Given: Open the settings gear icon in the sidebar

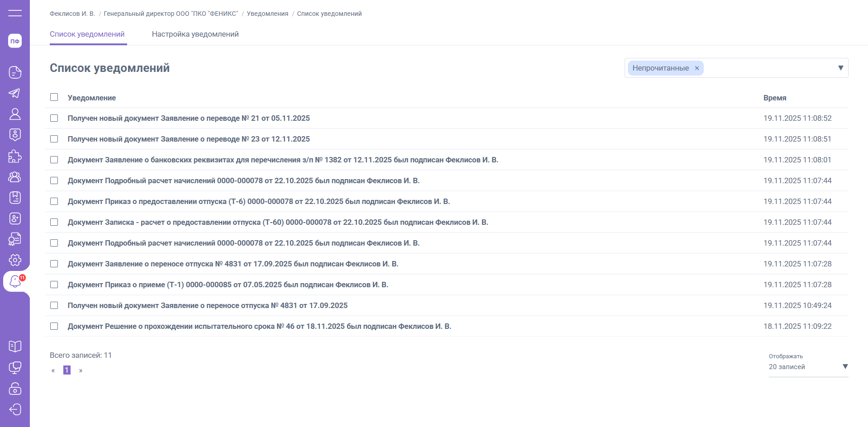Looking at the screenshot, I should (x=15, y=260).
